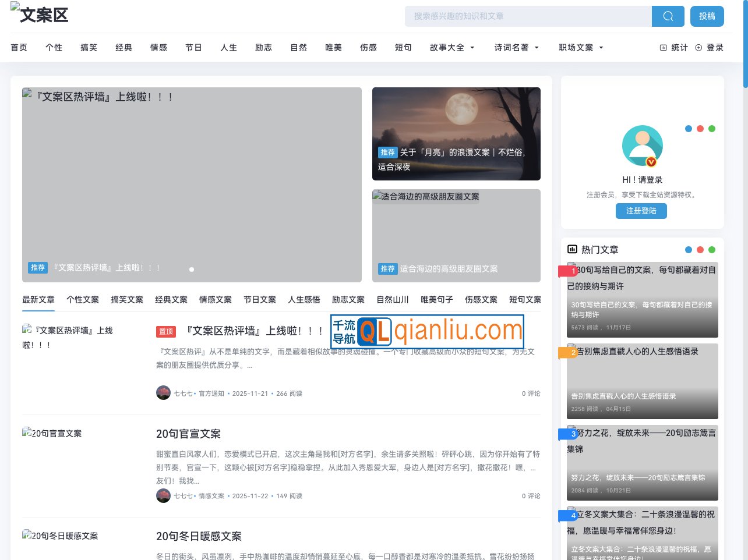This screenshot has height=560, width=748.
Task: Click the 投稿 submit button
Action: pos(707,16)
